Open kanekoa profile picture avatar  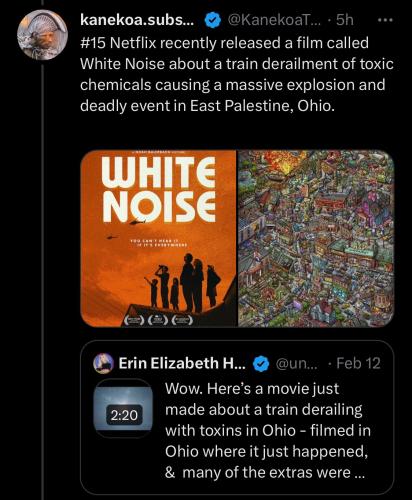point(43,35)
